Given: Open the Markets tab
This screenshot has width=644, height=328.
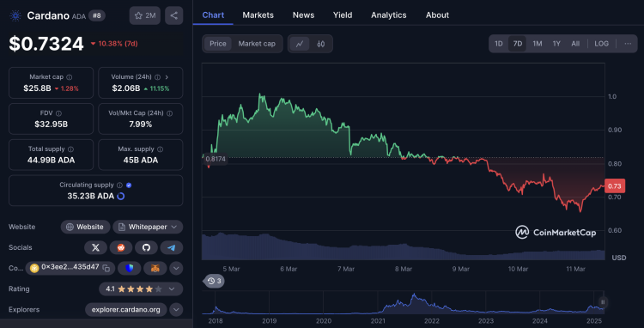Looking at the screenshot, I should click(x=258, y=15).
